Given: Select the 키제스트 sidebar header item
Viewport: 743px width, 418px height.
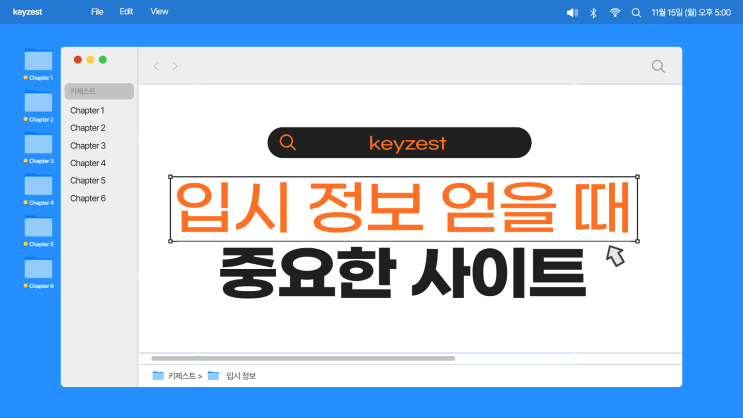Looking at the screenshot, I should coord(98,91).
